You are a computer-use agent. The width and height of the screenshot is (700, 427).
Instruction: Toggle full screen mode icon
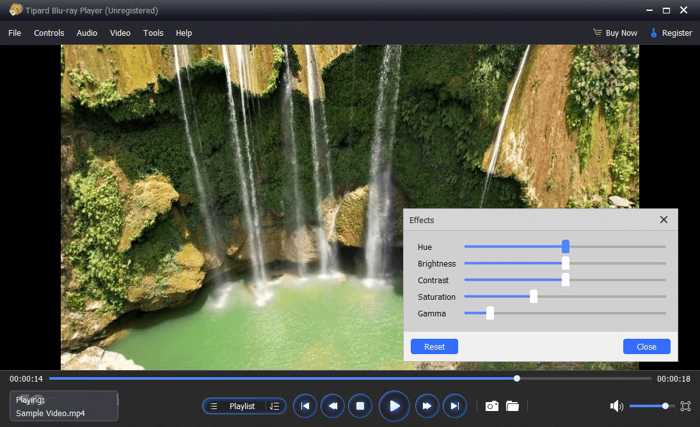click(x=685, y=406)
